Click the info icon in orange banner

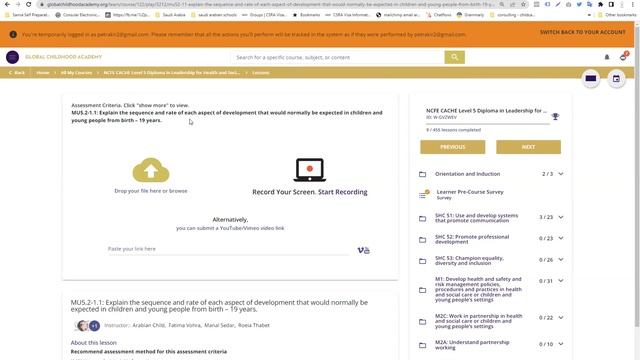point(13,34)
